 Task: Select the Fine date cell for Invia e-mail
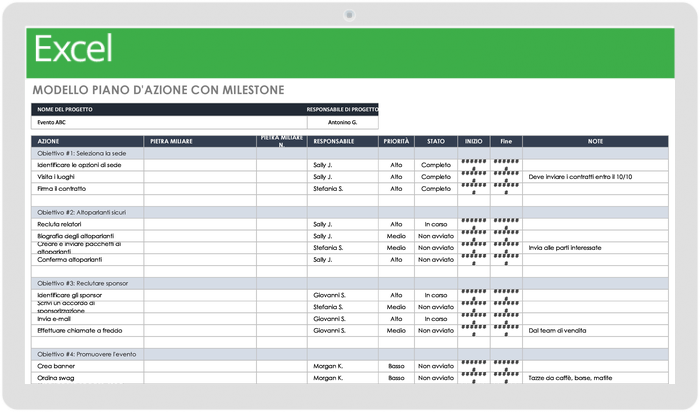[x=506, y=319]
